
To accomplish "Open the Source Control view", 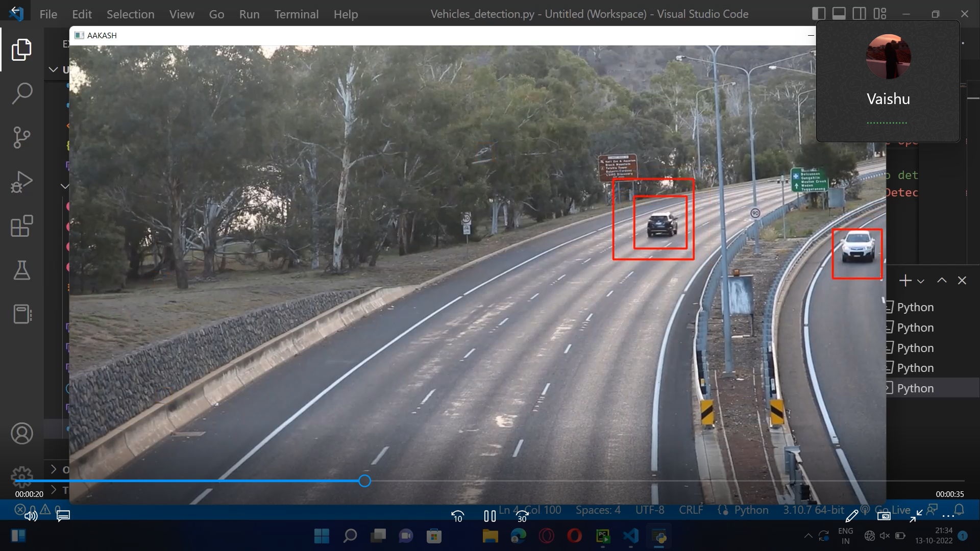I will [21, 137].
